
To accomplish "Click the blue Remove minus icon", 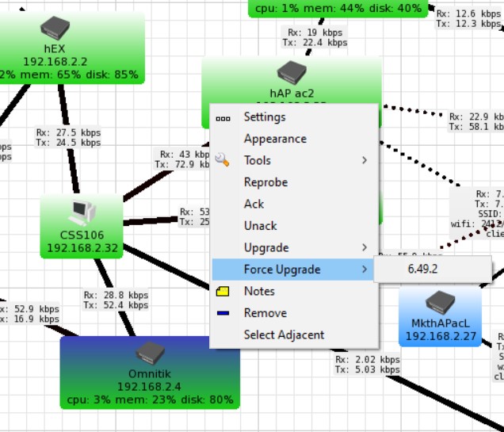I will [223, 313].
